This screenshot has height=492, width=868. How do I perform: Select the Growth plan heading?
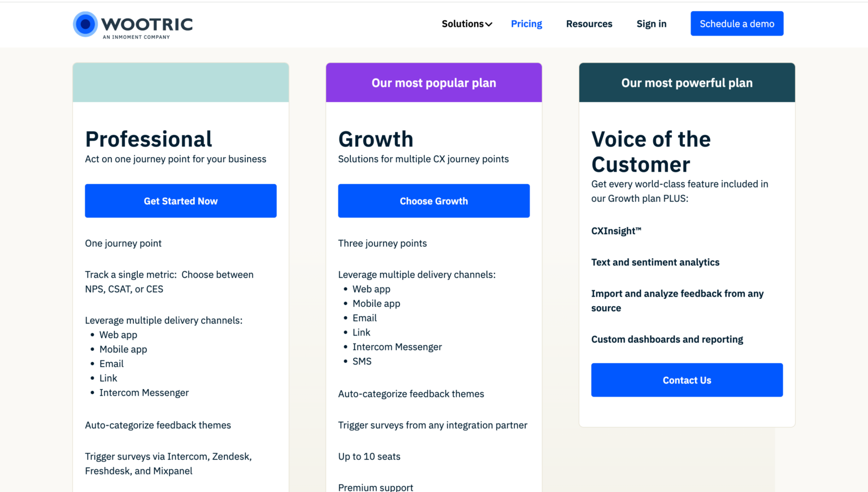375,139
